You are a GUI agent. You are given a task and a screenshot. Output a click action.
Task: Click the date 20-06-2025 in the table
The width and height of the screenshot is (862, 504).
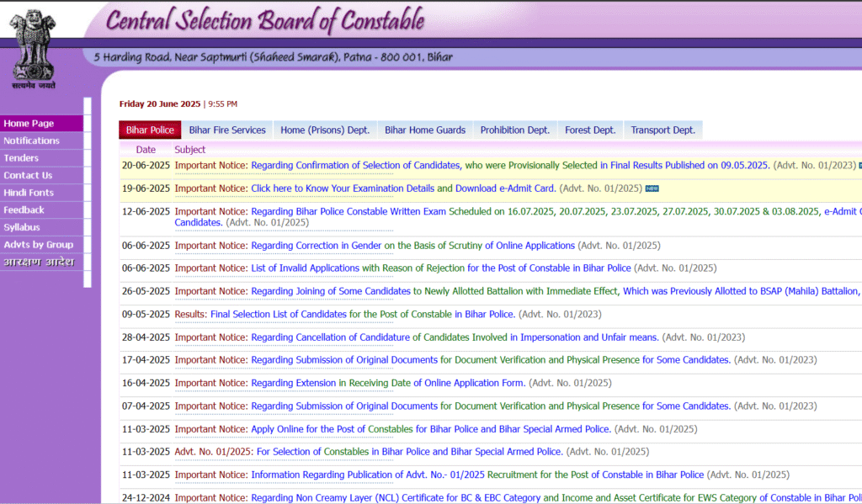(x=146, y=166)
